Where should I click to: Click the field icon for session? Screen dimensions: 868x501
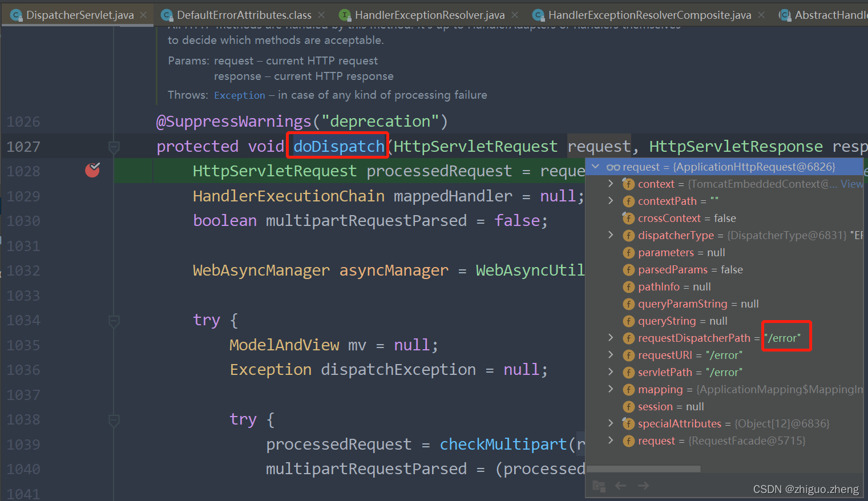(x=628, y=407)
